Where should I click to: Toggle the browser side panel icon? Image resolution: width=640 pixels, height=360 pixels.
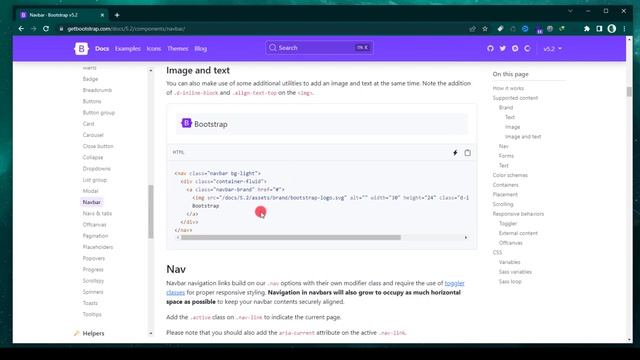pyautogui.click(x=599, y=29)
